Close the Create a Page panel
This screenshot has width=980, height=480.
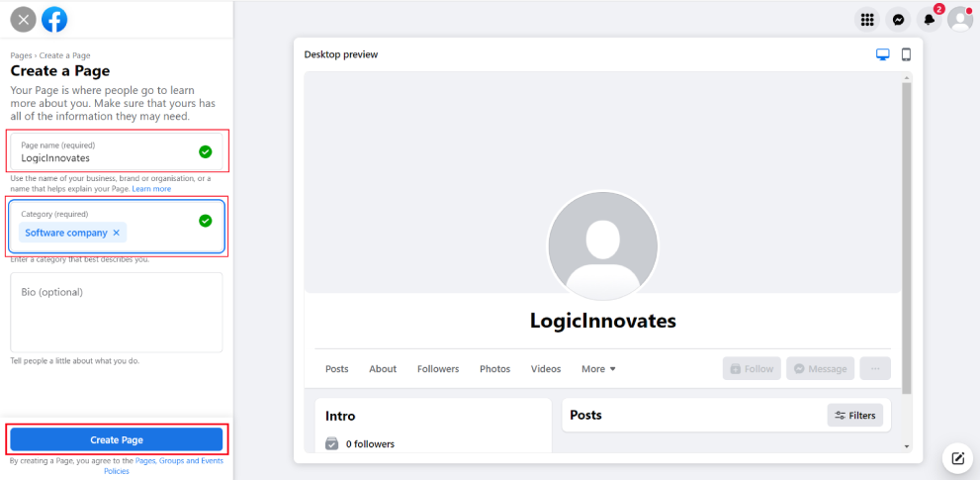click(23, 20)
